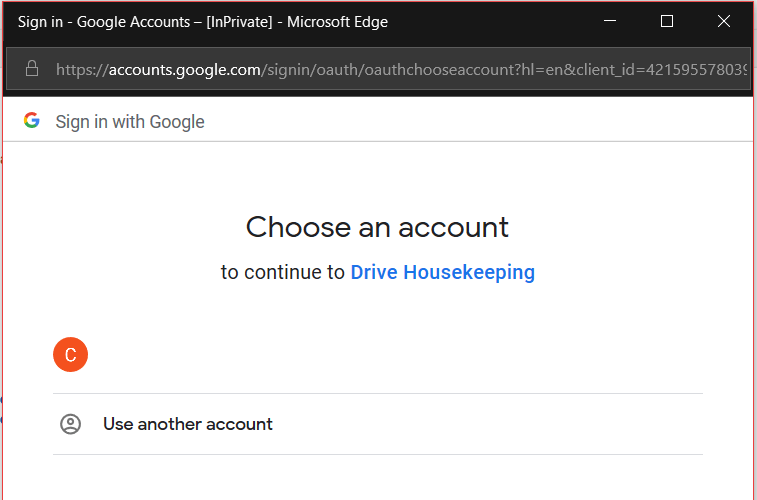The height and width of the screenshot is (500, 757).
Task: Click the Choose an account heading
Action: 377,227
